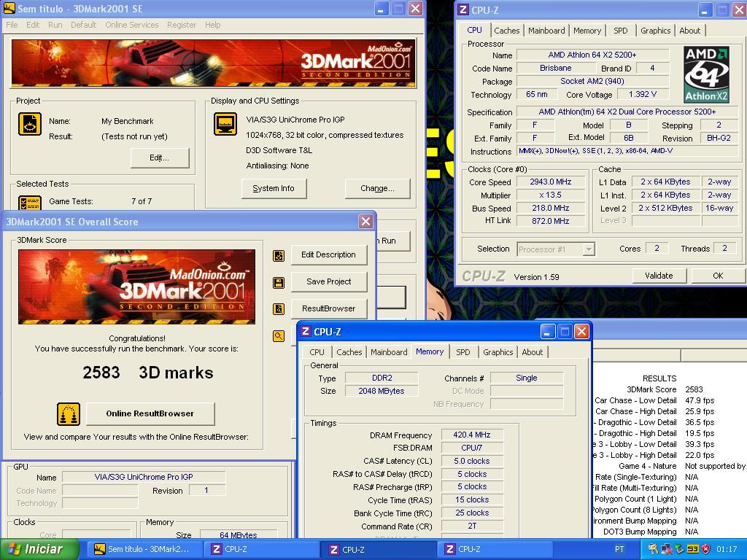Viewport: 747px width, 560px height.
Task: Click the System Info button
Action: click(274, 189)
